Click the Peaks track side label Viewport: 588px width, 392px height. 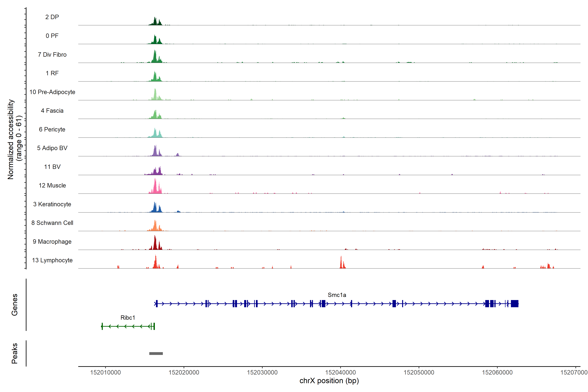click(15, 353)
